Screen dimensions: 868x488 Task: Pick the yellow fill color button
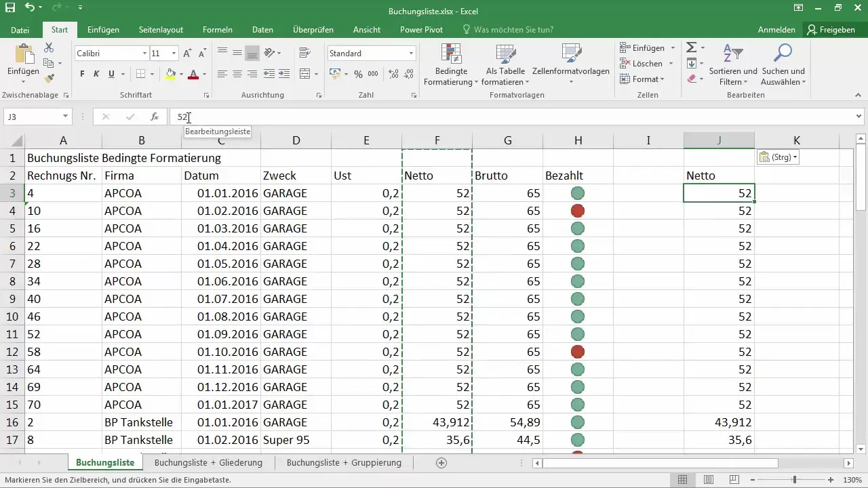170,74
